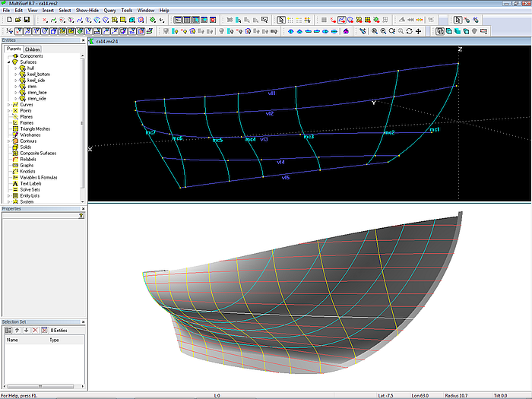Expand the Curves tree node
Image resolution: width=532 pixels, height=399 pixels.
9,104
